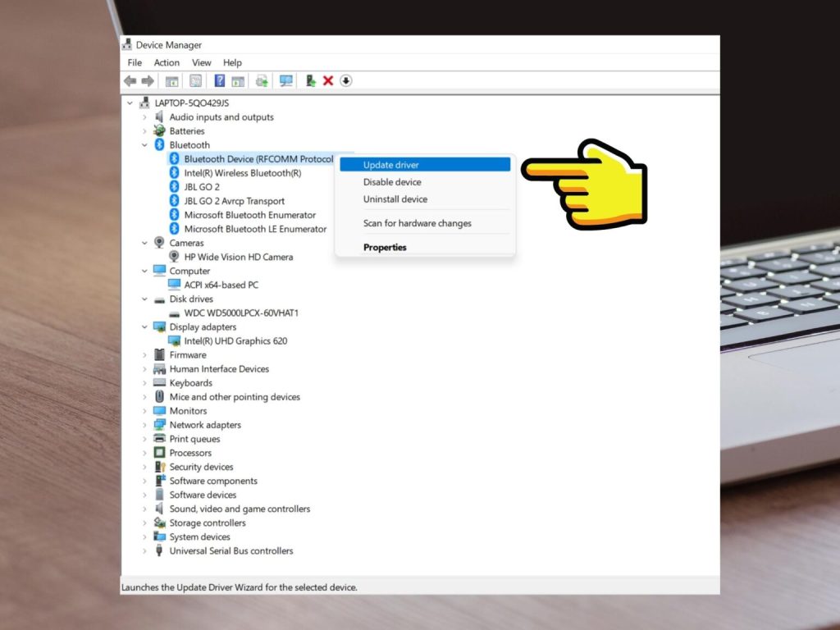Click the update driver toolbar icon with green arrow
This screenshot has height=630, width=840.
pos(311,80)
